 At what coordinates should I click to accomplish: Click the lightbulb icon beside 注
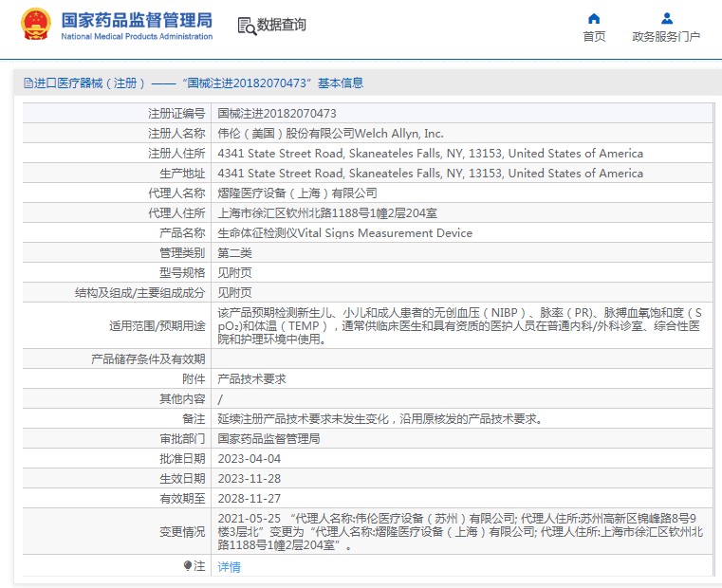pos(188,565)
